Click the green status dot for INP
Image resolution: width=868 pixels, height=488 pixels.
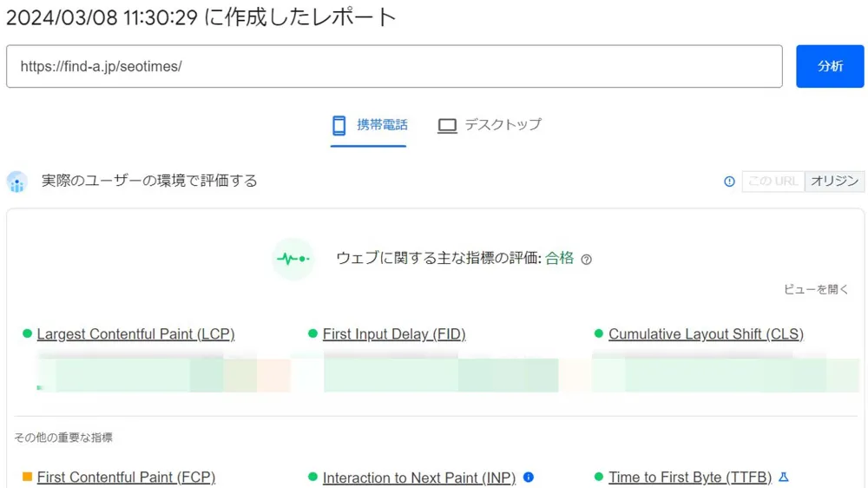coord(312,477)
